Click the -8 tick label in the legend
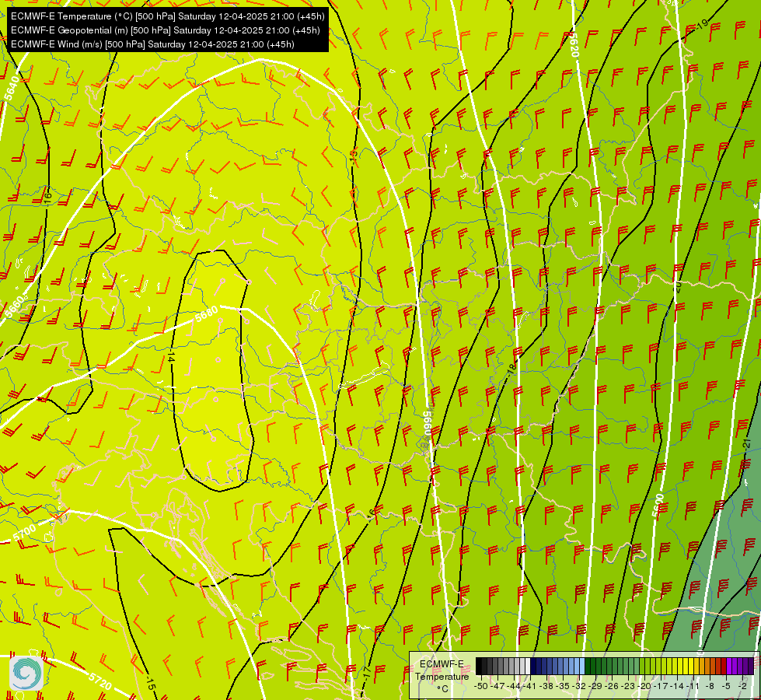761x700 pixels. coord(710,686)
